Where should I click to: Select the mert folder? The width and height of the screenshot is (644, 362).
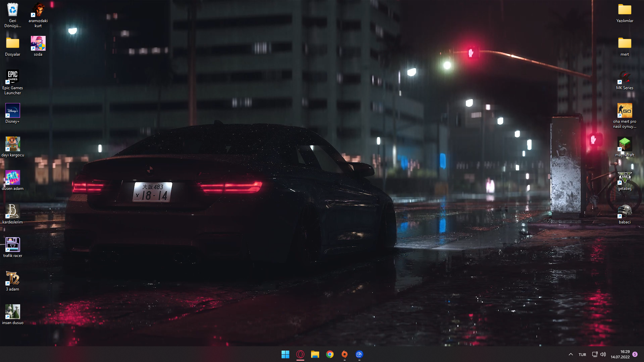[x=625, y=46]
